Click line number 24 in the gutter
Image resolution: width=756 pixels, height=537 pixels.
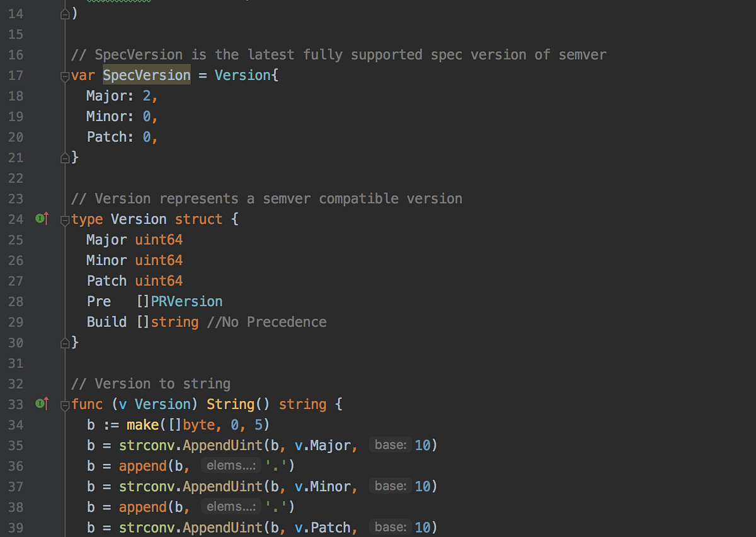[16, 219]
